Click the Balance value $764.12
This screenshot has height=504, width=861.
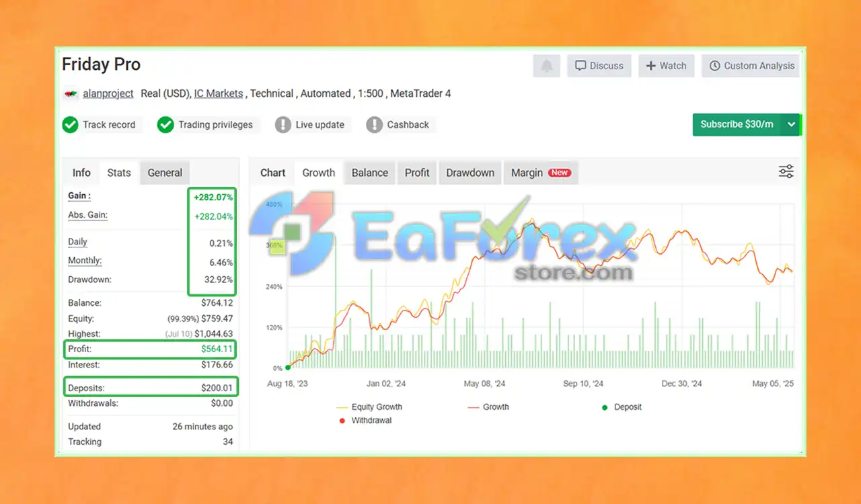pyautogui.click(x=217, y=303)
